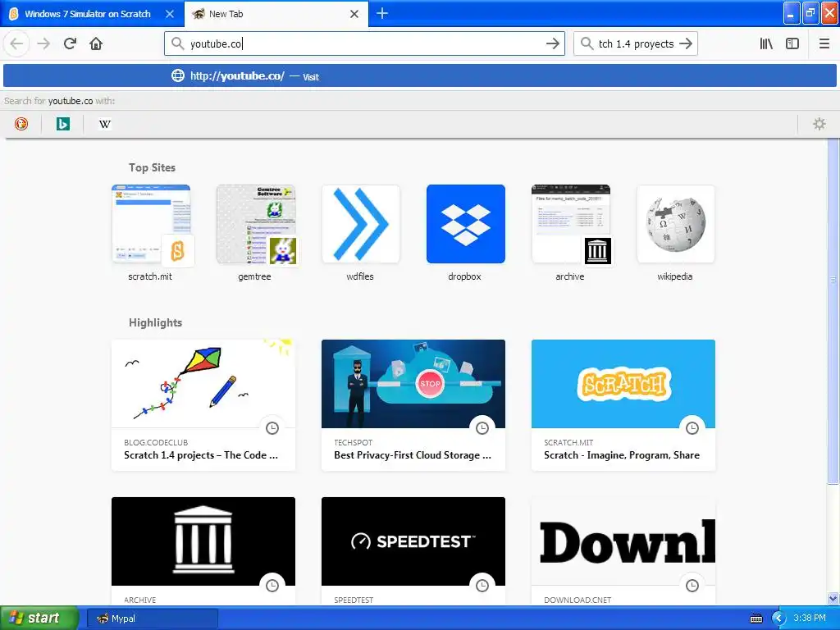Image resolution: width=840 pixels, height=630 pixels.
Task: Click the keyboard icon in system tray
Action: (756, 619)
